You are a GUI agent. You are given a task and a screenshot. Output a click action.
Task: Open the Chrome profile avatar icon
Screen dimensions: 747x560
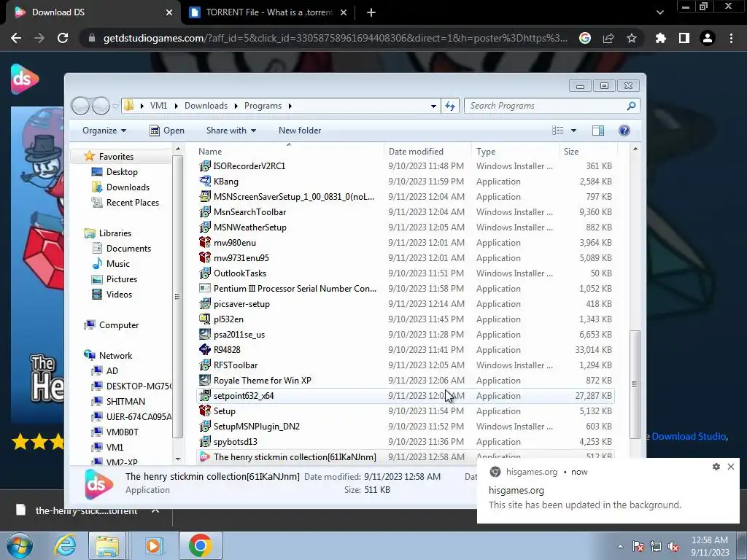[708, 38]
